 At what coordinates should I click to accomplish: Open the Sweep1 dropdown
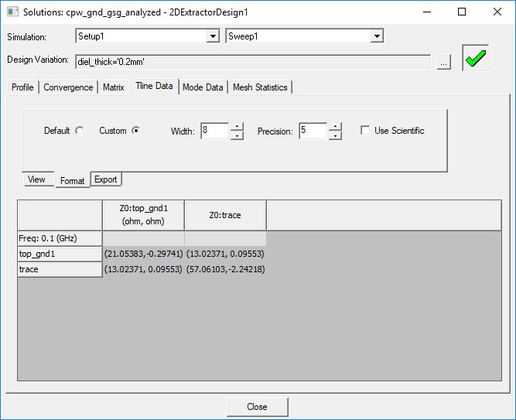(x=377, y=36)
